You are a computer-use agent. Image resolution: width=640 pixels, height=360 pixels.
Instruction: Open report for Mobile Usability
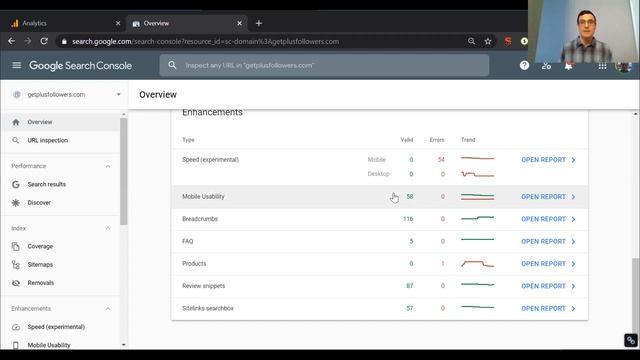coord(548,197)
